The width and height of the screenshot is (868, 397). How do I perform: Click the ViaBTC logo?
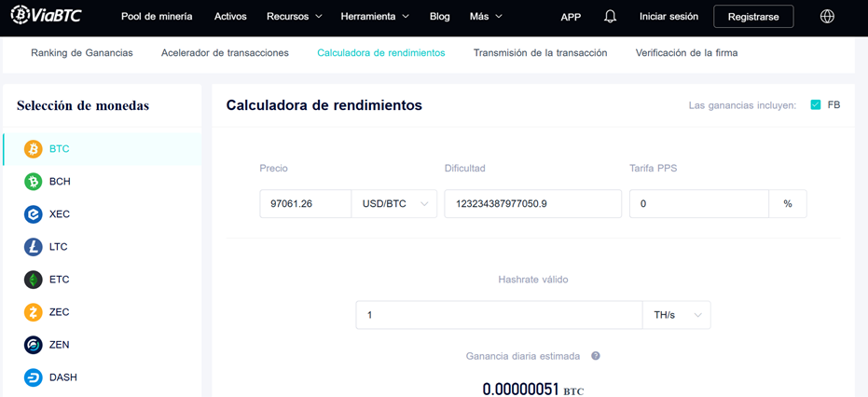point(47,15)
